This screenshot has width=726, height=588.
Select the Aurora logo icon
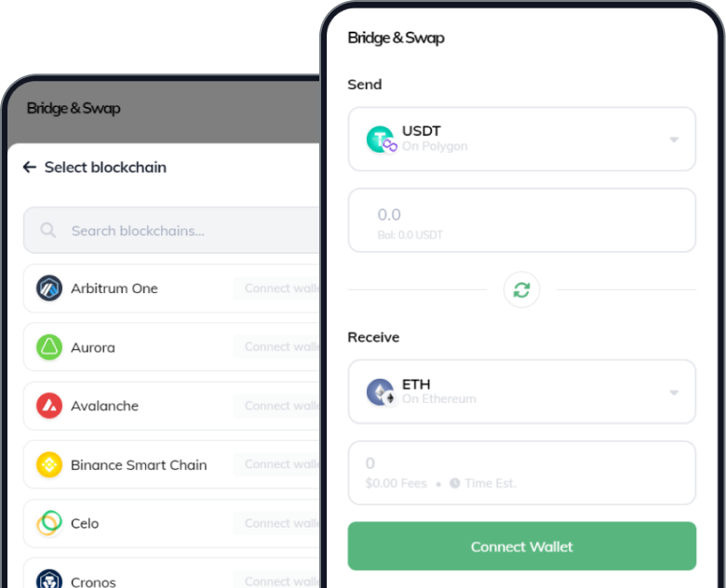(49, 347)
